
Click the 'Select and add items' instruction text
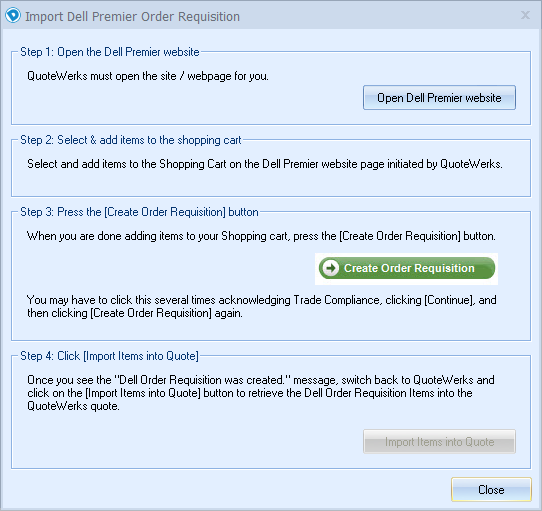click(265, 164)
